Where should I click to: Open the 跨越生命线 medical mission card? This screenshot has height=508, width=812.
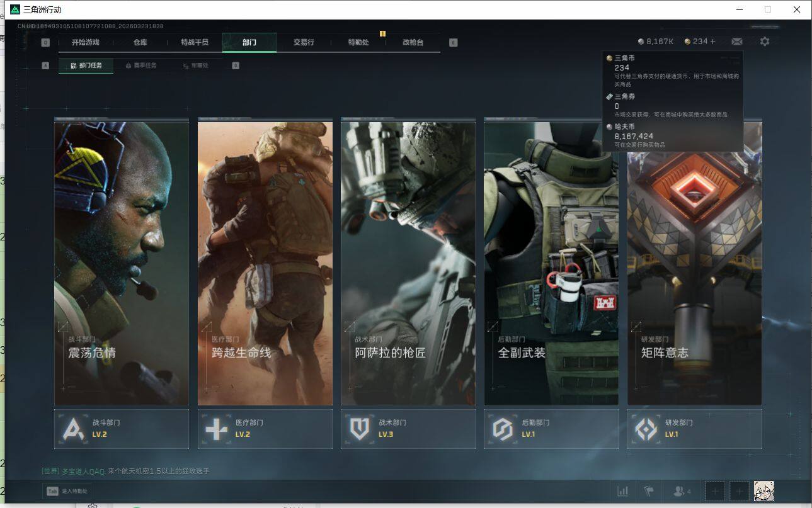[x=265, y=263]
